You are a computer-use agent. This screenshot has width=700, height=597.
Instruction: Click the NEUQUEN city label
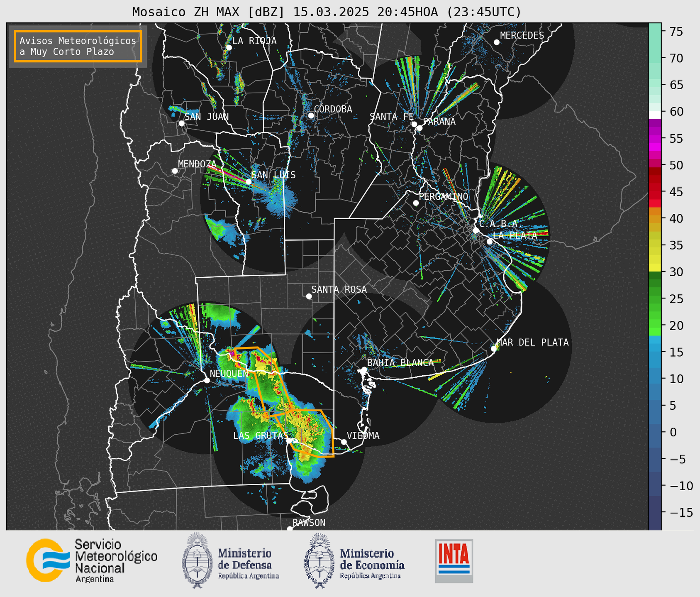(229, 373)
